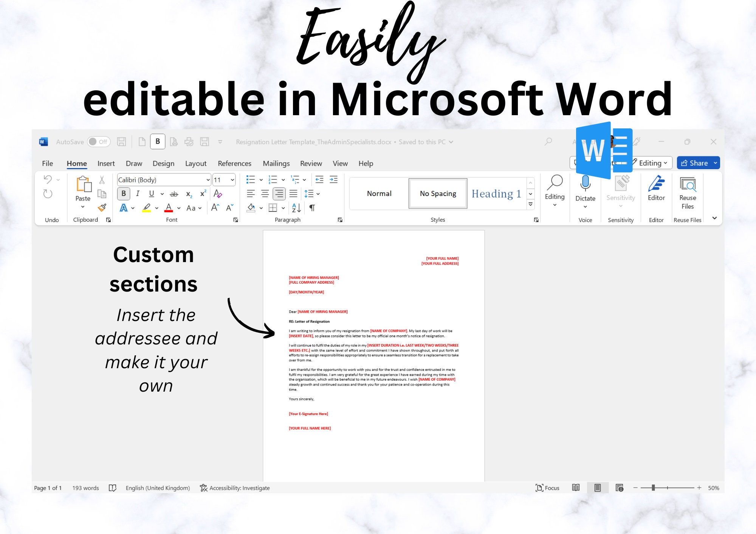Clear all formatting with the eraser icon
Image resolution: width=756 pixels, height=534 pixels.
click(x=218, y=193)
